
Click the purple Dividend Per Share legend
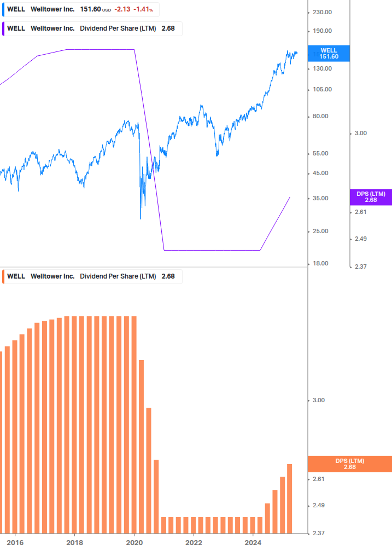pyautogui.click(x=92, y=28)
